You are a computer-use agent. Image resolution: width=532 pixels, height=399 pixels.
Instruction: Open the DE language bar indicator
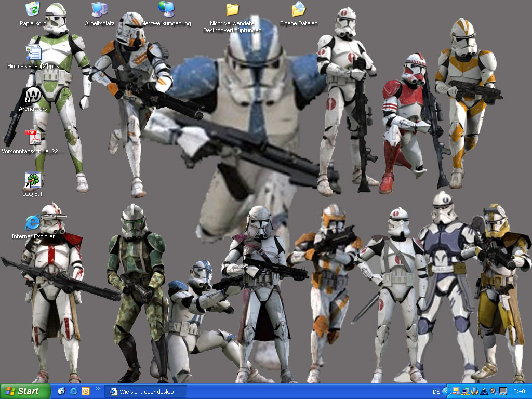436,392
